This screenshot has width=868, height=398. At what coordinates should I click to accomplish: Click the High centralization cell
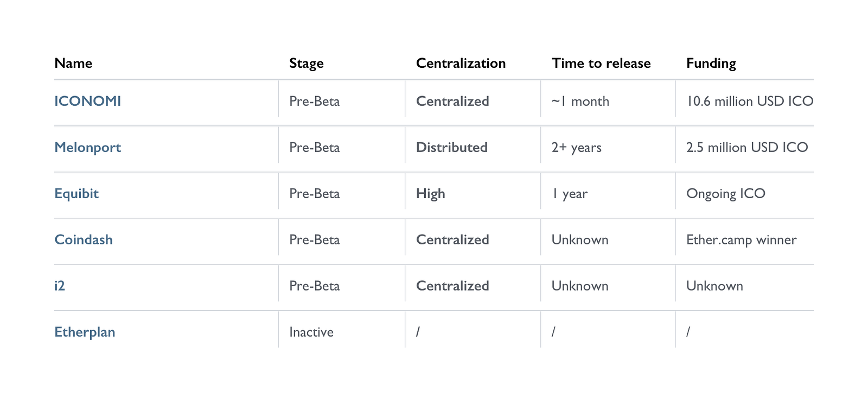coord(430,193)
